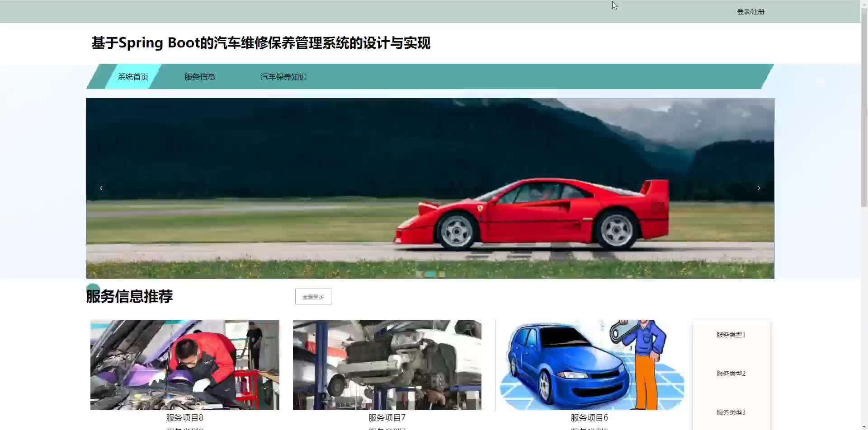868x430 pixels.
Task: Click the 查看更多 button
Action: tap(313, 297)
